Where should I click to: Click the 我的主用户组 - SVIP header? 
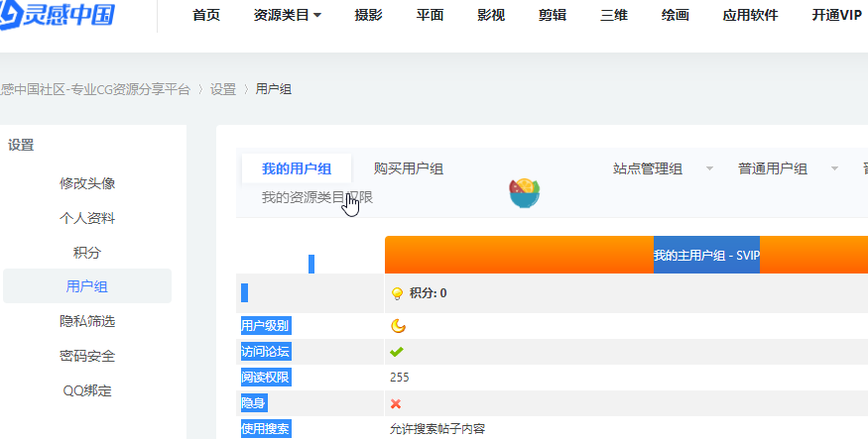click(x=706, y=255)
